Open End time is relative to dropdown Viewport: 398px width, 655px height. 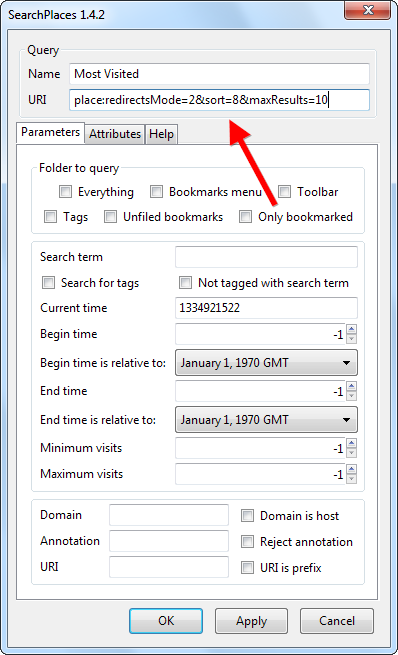(266, 419)
